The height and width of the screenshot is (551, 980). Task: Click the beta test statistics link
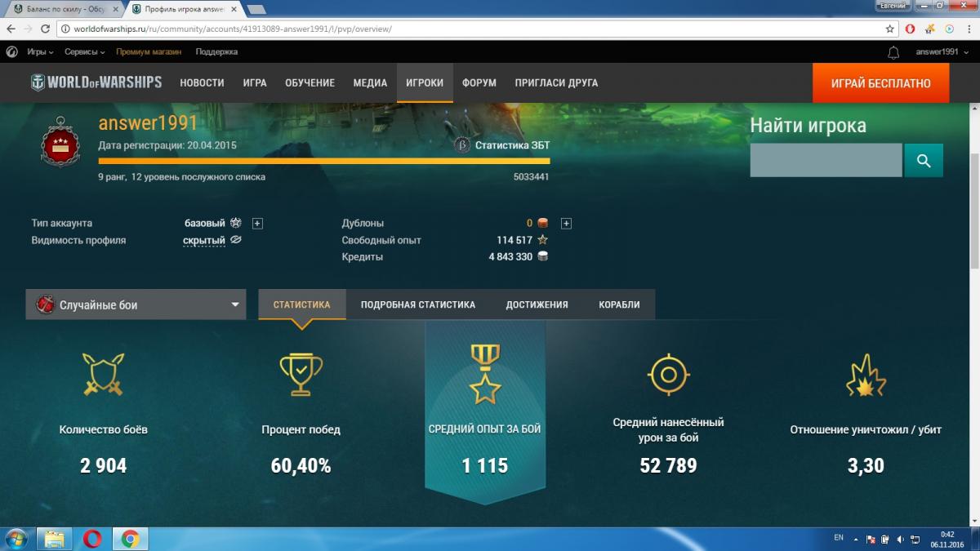point(512,145)
